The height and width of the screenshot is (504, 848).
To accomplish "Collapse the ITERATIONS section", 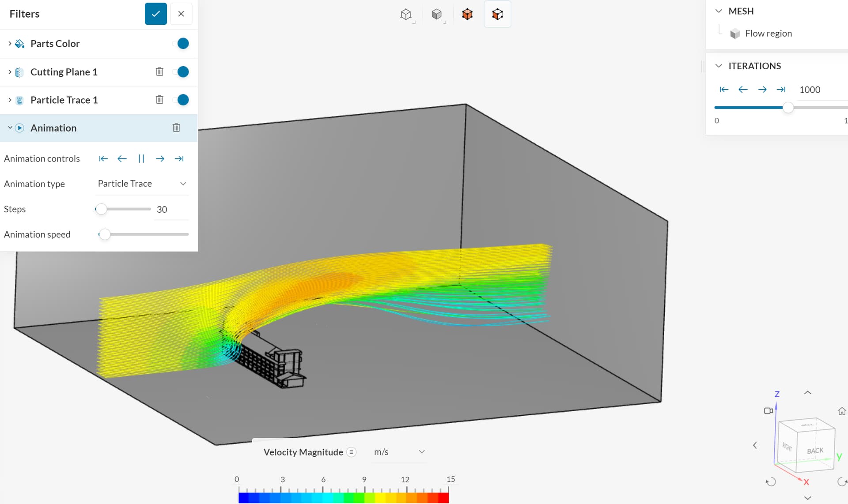I will click(x=719, y=66).
